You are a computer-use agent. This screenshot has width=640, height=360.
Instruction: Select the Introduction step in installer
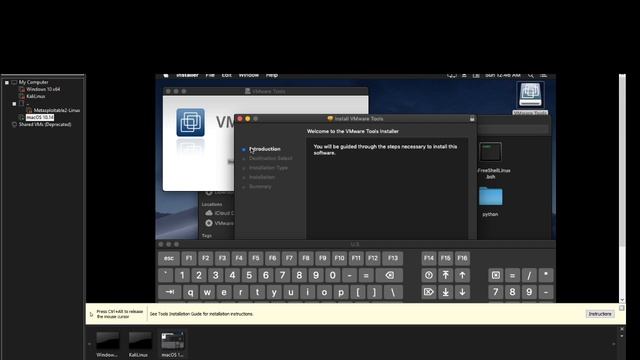264,149
